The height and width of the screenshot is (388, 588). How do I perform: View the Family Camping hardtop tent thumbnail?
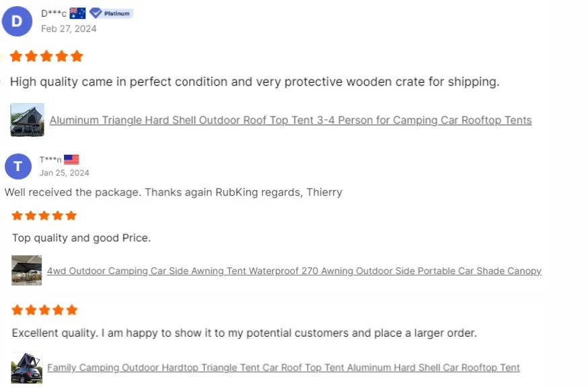pyautogui.click(x=27, y=368)
